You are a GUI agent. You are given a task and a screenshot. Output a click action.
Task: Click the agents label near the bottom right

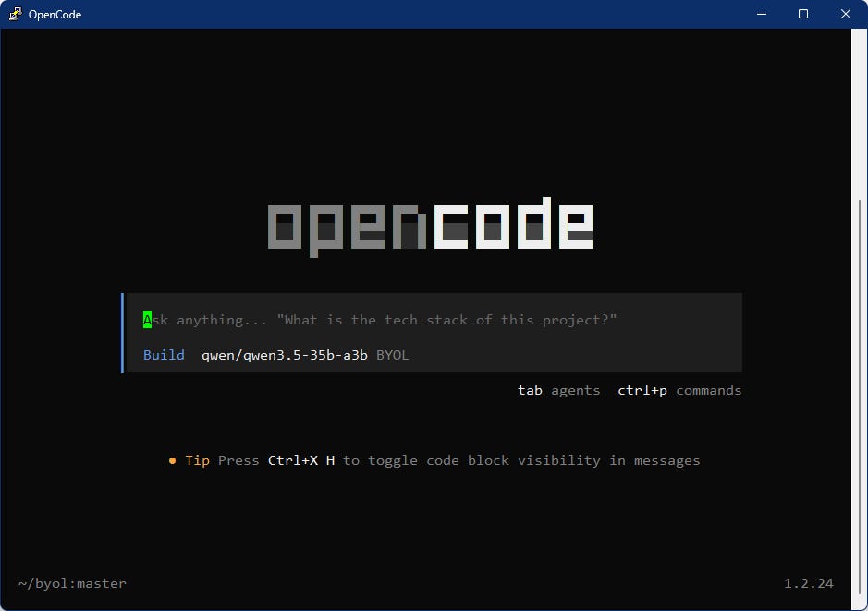[x=575, y=390]
